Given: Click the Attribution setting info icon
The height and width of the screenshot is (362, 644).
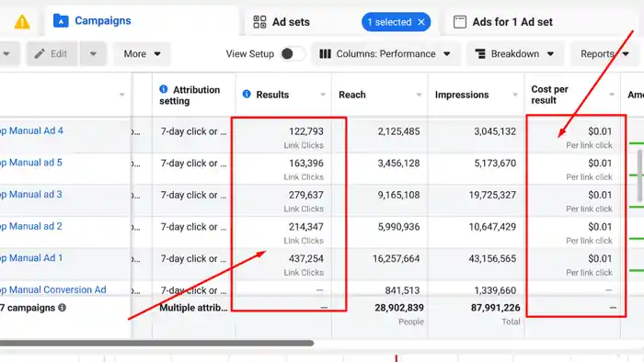Looking at the screenshot, I should (x=164, y=89).
